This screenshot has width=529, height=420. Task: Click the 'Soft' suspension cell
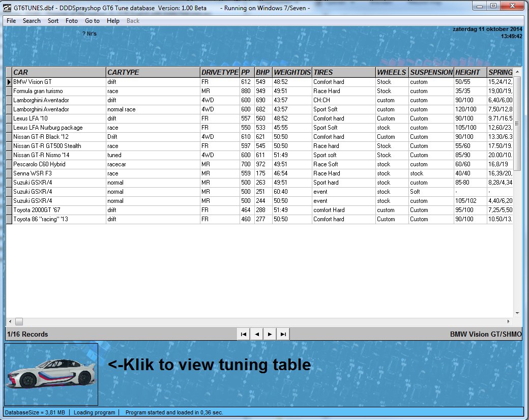coord(431,192)
